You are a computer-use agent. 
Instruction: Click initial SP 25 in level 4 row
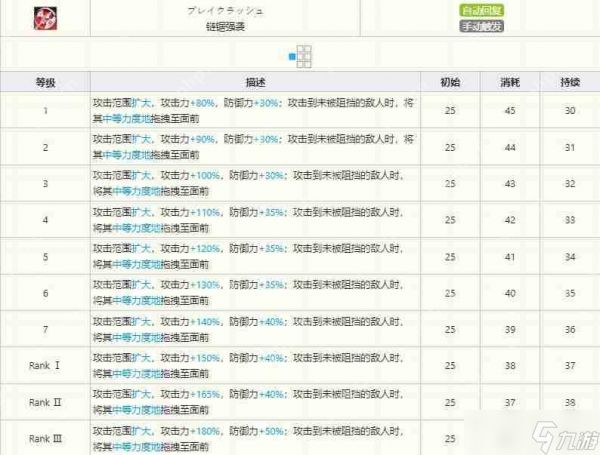pyautogui.click(x=450, y=220)
